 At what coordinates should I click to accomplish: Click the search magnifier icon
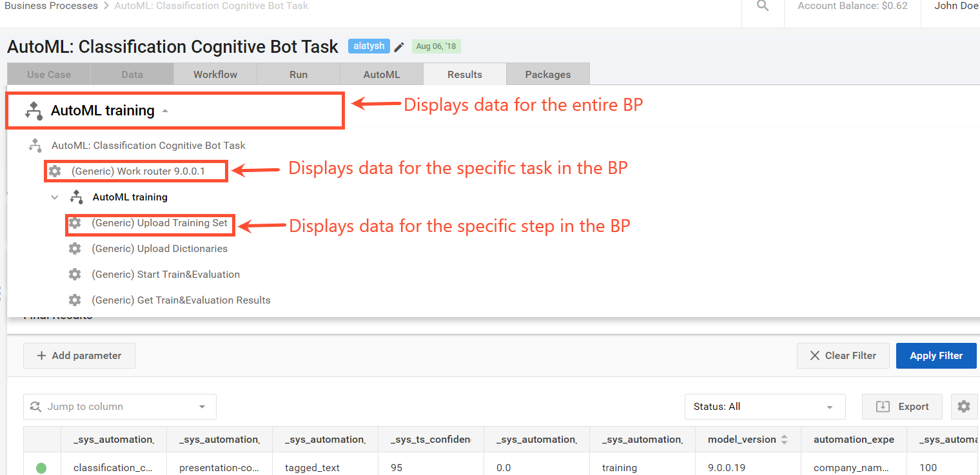coord(763,6)
